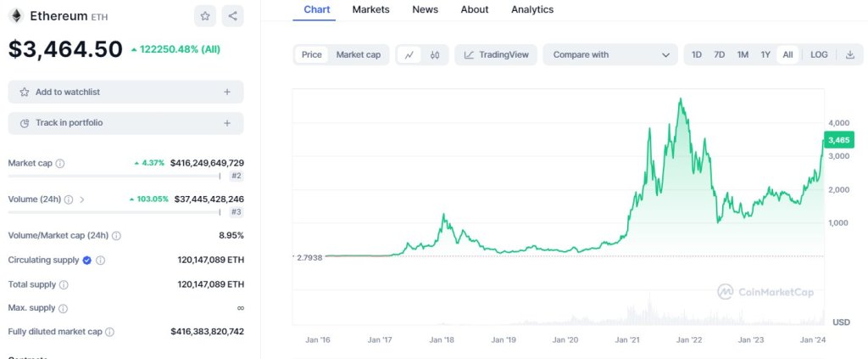Image resolution: width=868 pixels, height=359 pixels.
Task: Open the Compare with dropdown
Action: pyautogui.click(x=610, y=54)
